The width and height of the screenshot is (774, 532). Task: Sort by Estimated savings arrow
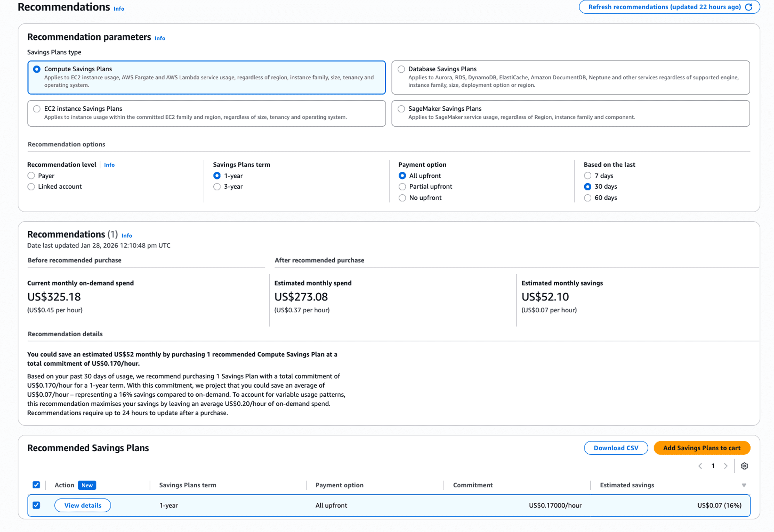[744, 485]
